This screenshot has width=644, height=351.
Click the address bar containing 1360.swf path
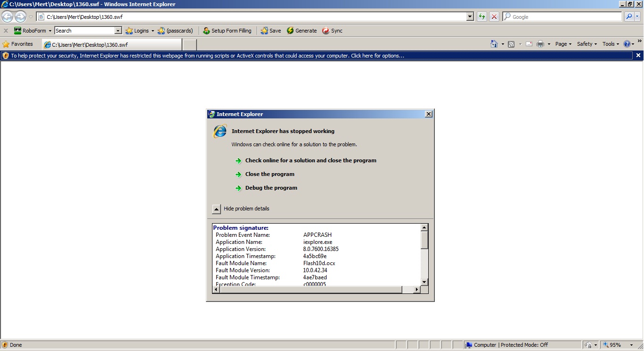pos(252,17)
